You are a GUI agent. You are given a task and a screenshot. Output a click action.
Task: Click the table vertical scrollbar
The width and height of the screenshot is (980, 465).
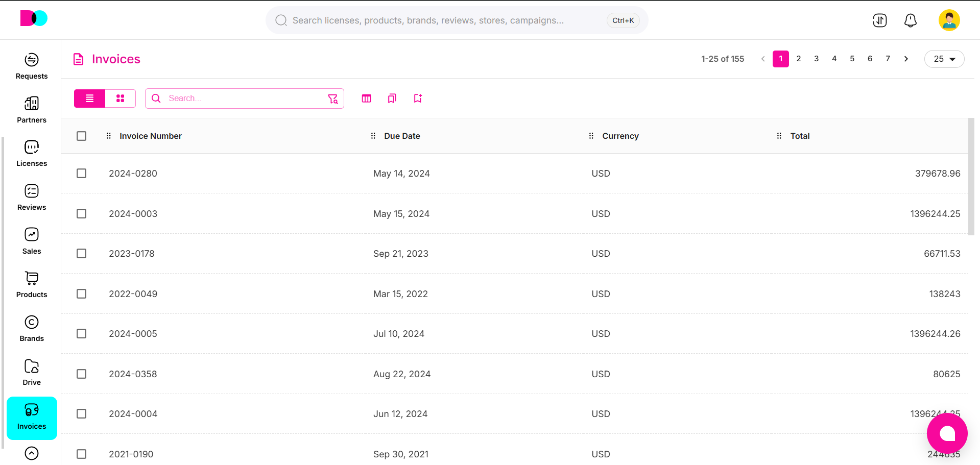(971, 177)
